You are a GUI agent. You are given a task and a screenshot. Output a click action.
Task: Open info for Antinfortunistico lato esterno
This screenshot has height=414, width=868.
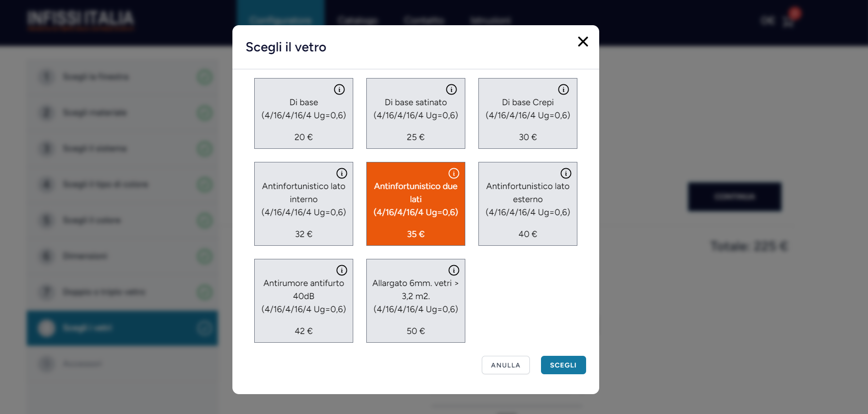566,173
